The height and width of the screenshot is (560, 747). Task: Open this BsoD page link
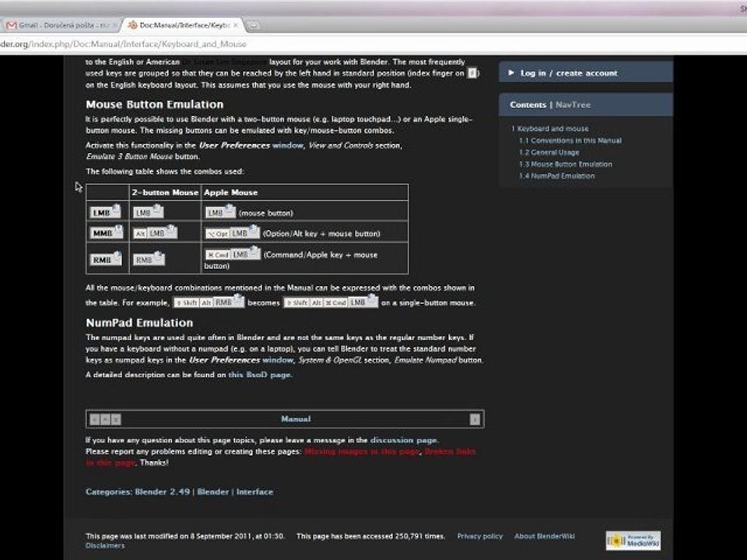coord(260,375)
